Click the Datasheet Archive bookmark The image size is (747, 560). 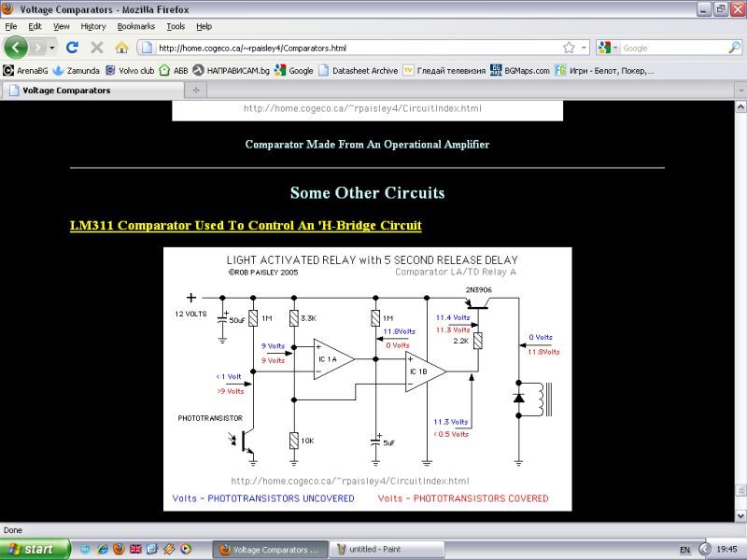pos(358,70)
